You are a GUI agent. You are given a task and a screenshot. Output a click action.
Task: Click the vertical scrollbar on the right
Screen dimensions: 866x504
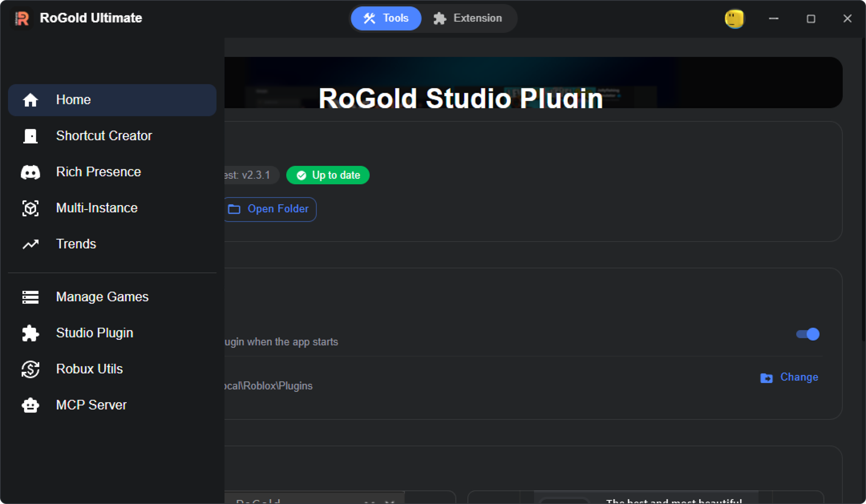(864, 190)
